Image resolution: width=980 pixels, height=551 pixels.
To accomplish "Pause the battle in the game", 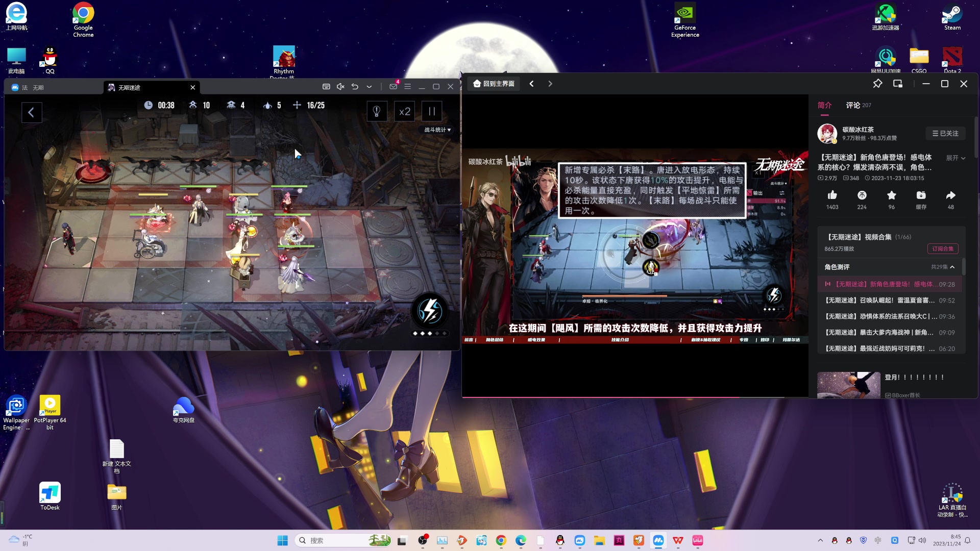I will 432,112.
